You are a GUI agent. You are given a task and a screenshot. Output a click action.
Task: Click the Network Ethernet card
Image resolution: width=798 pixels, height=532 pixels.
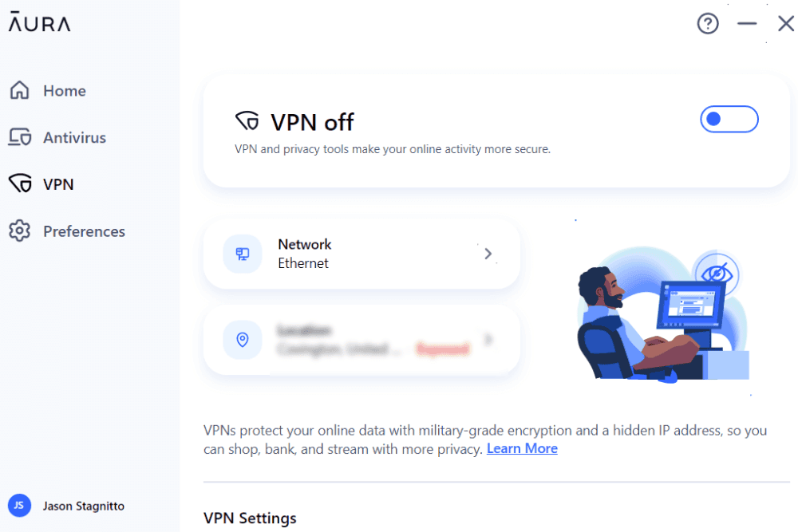361,254
